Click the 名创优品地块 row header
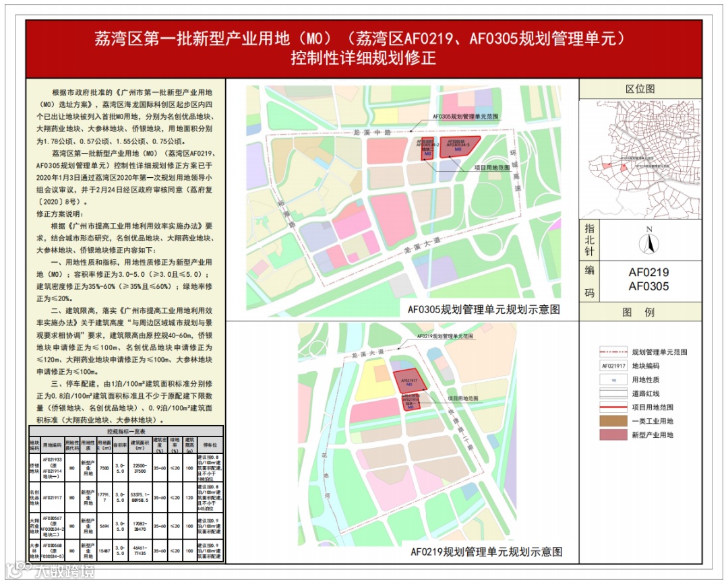 [x=34, y=498]
